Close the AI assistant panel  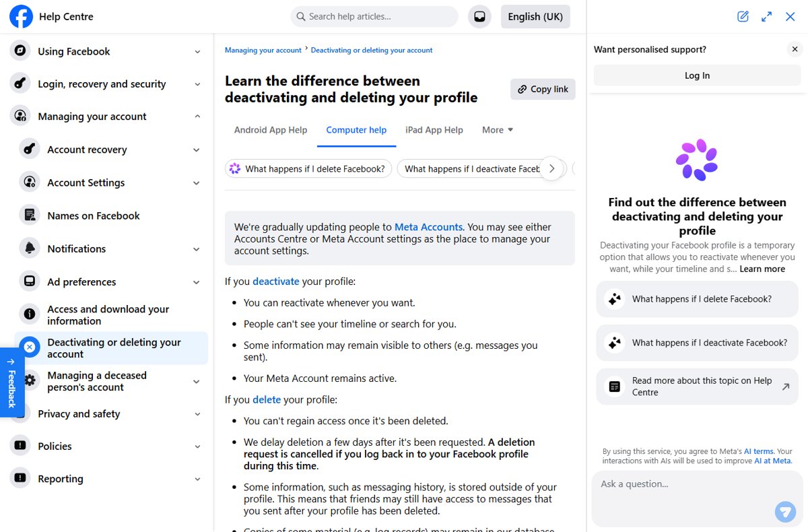pyautogui.click(x=790, y=17)
